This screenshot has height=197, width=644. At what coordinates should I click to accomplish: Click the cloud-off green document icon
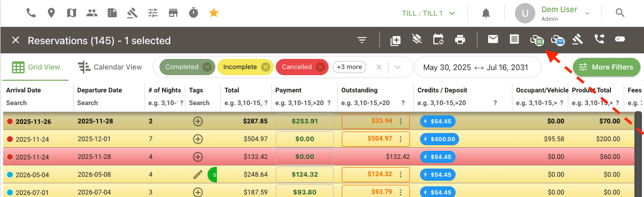tap(536, 40)
